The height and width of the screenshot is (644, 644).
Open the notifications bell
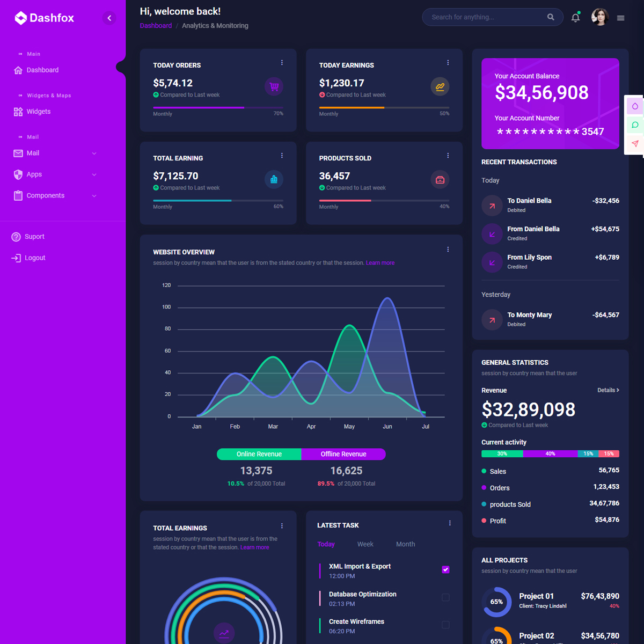click(x=575, y=17)
